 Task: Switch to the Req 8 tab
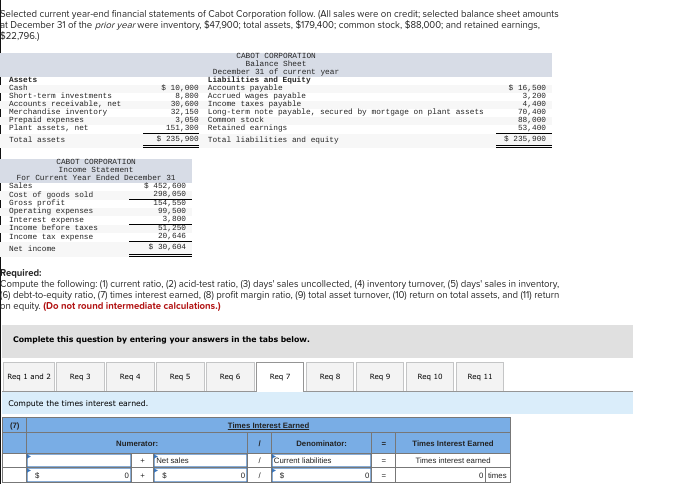[x=330, y=377]
